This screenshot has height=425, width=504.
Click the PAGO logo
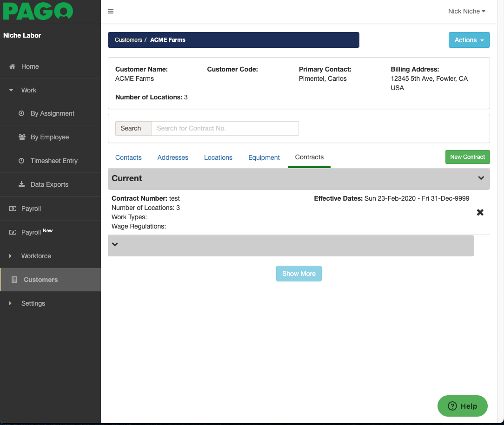[x=38, y=12]
